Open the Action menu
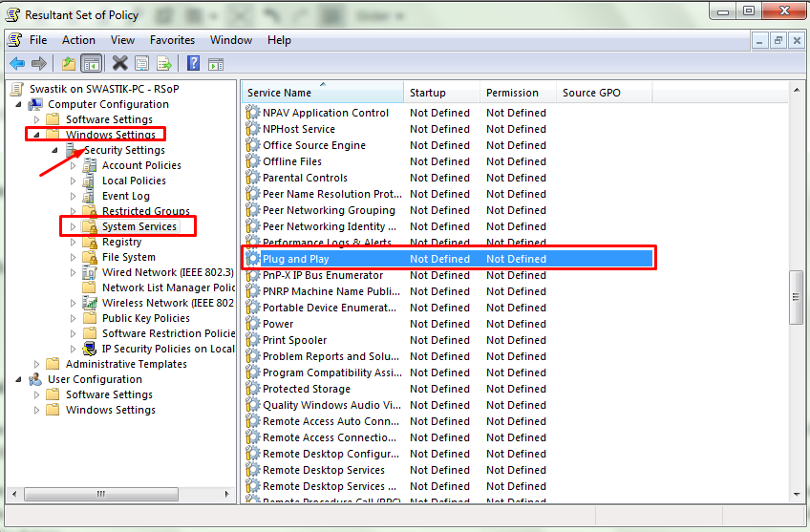The width and height of the screenshot is (810, 532). click(78, 40)
